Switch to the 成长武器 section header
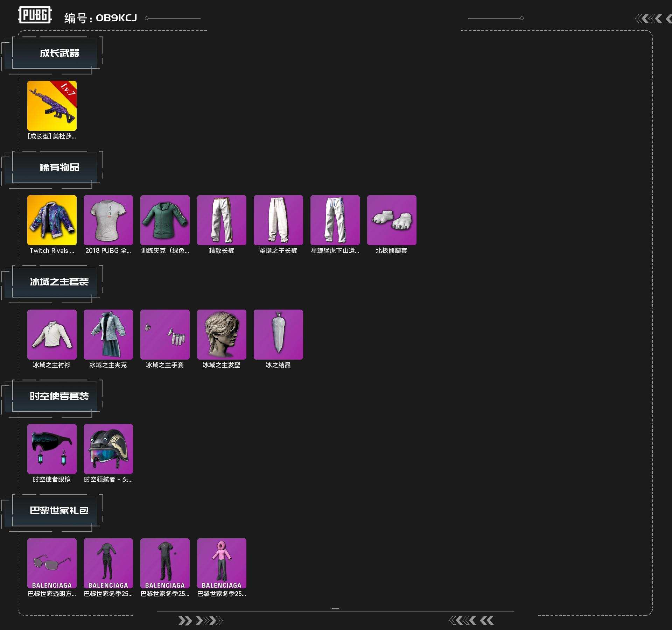This screenshot has height=630, width=672. 59,53
